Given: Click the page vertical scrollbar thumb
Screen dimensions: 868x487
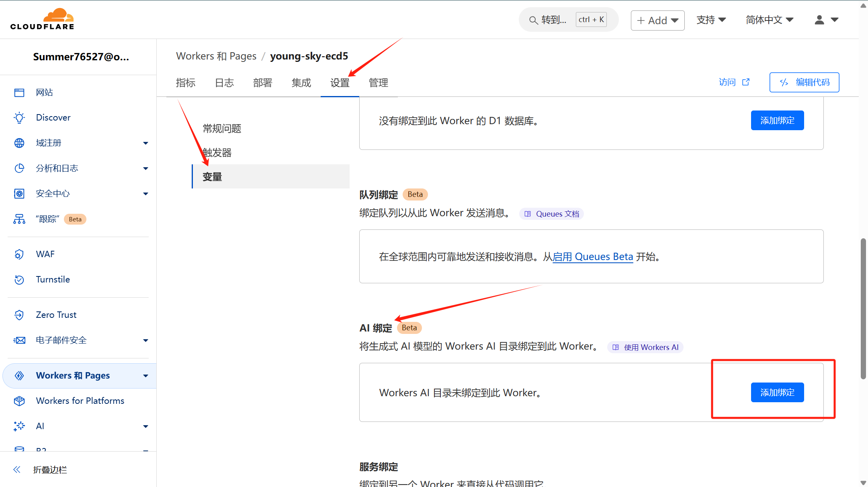Looking at the screenshot, I should [863, 309].
